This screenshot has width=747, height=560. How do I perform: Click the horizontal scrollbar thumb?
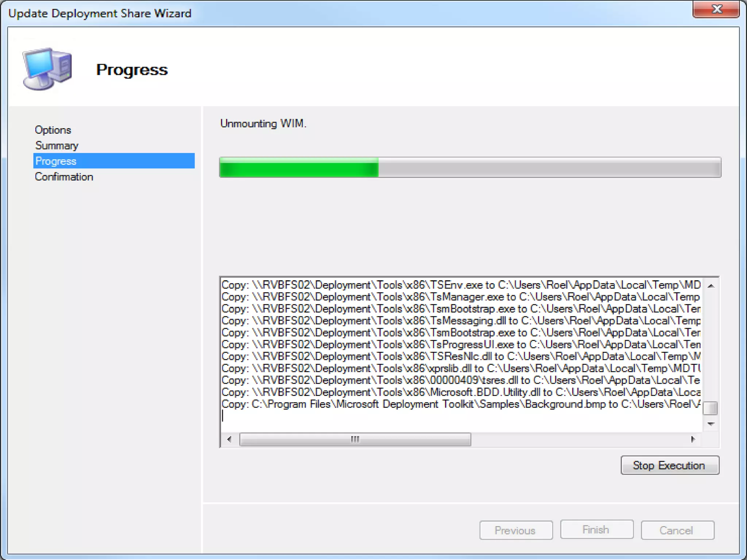[x=355, y=439]
